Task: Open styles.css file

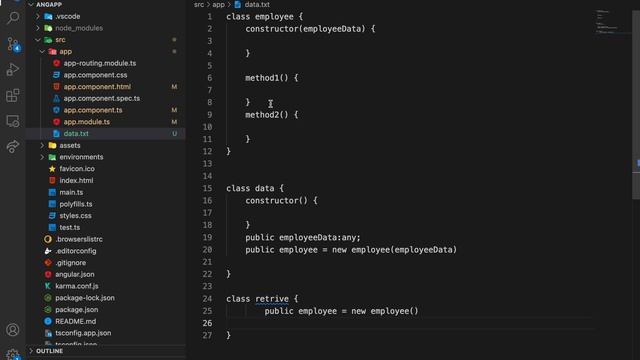Action: (x=75, y=216)
